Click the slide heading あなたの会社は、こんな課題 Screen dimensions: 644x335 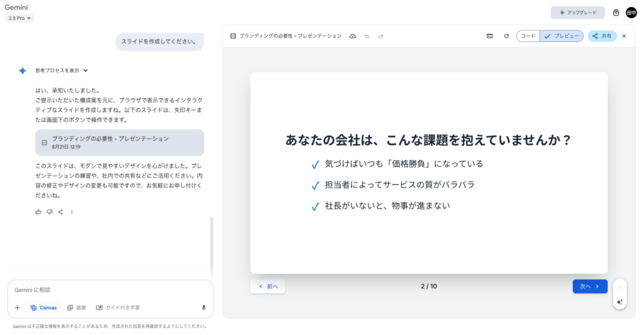coord(428,140)
